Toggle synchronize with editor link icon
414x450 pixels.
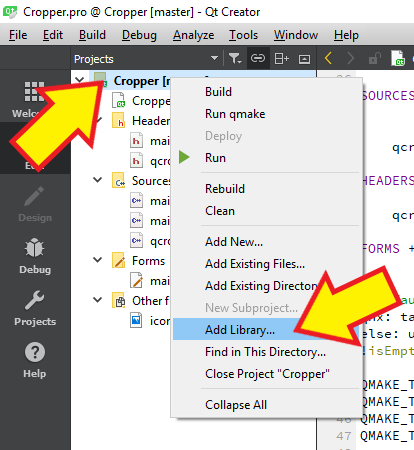(x=258, y=59)
